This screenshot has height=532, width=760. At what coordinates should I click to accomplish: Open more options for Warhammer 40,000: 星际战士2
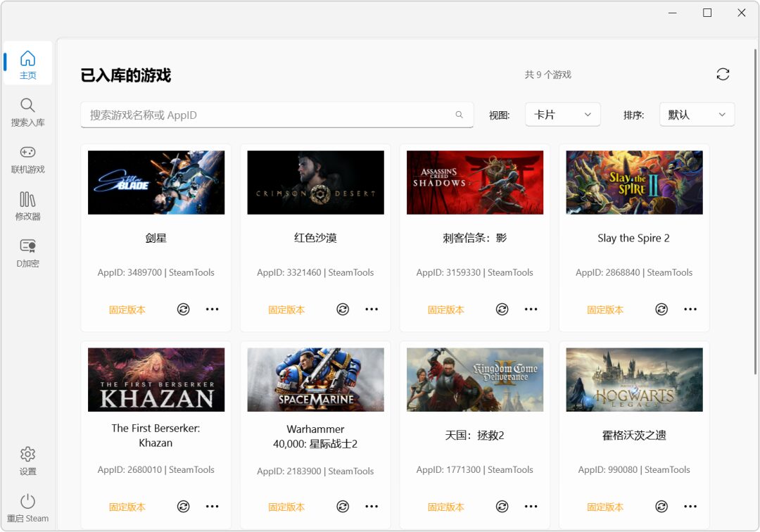tap(372, 507)
